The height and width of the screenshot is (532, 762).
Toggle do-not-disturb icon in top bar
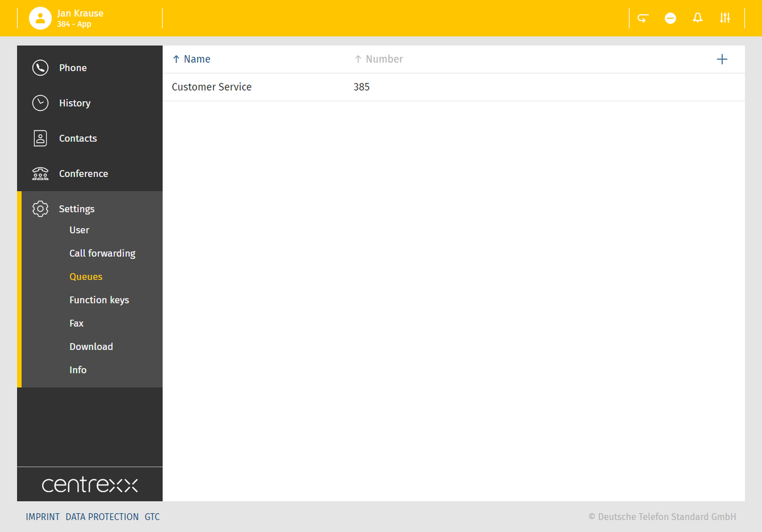670,18
